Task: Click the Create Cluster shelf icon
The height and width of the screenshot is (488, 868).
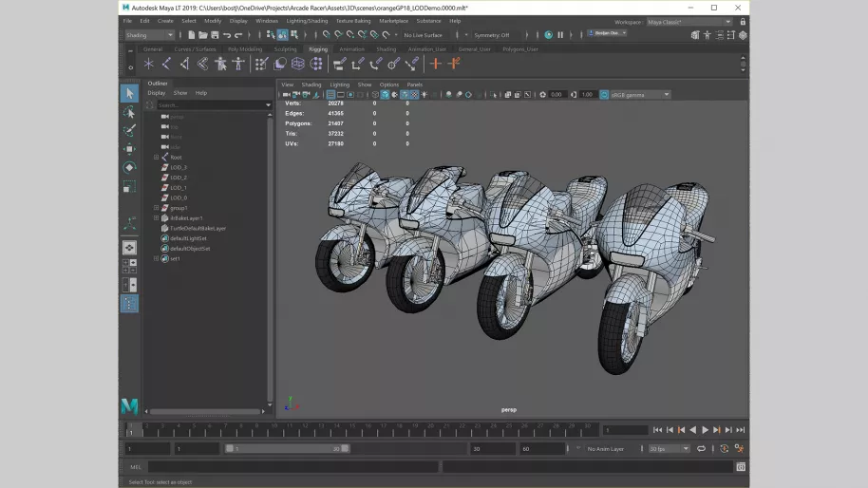Action: tap(316, 65)
